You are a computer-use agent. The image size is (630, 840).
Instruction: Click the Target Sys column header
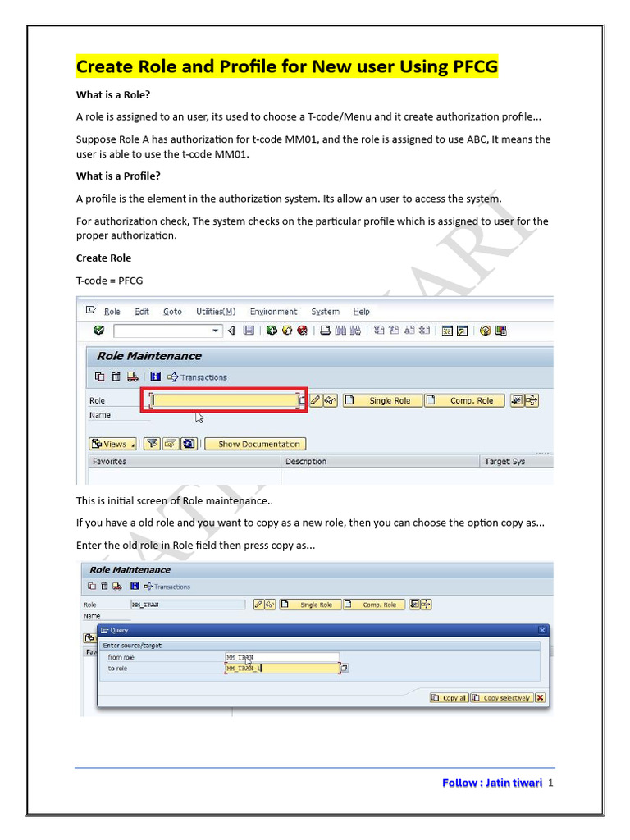(x=516, y=461)
